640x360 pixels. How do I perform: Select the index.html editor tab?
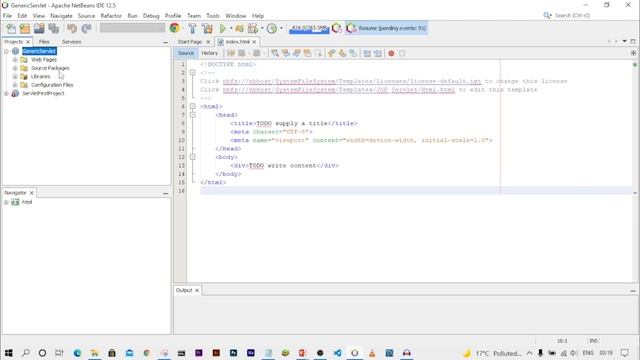point(238,42)
